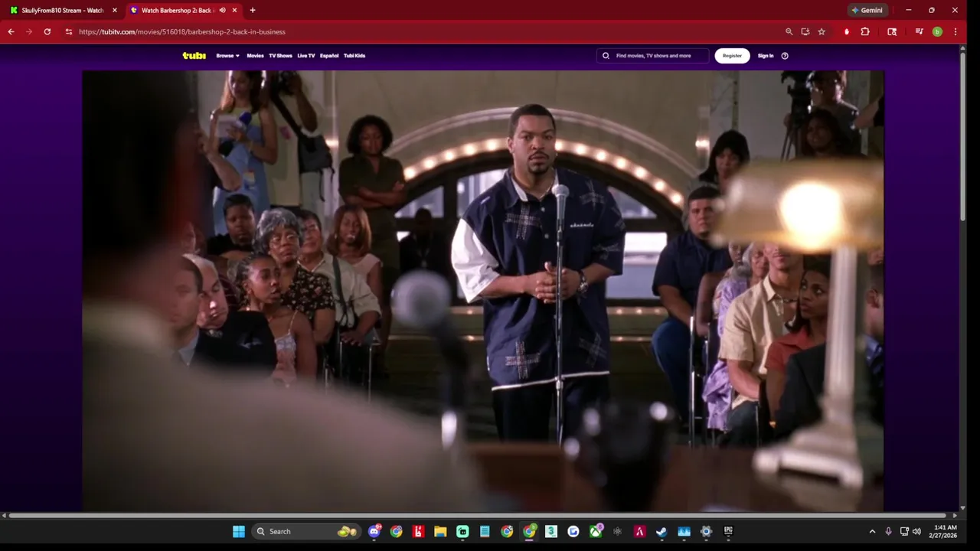The width and height of the screenshot is (980, 551).
Task: Click the red hand blocker extension icon
Action: pyautogui.click(x=847, y=31)
